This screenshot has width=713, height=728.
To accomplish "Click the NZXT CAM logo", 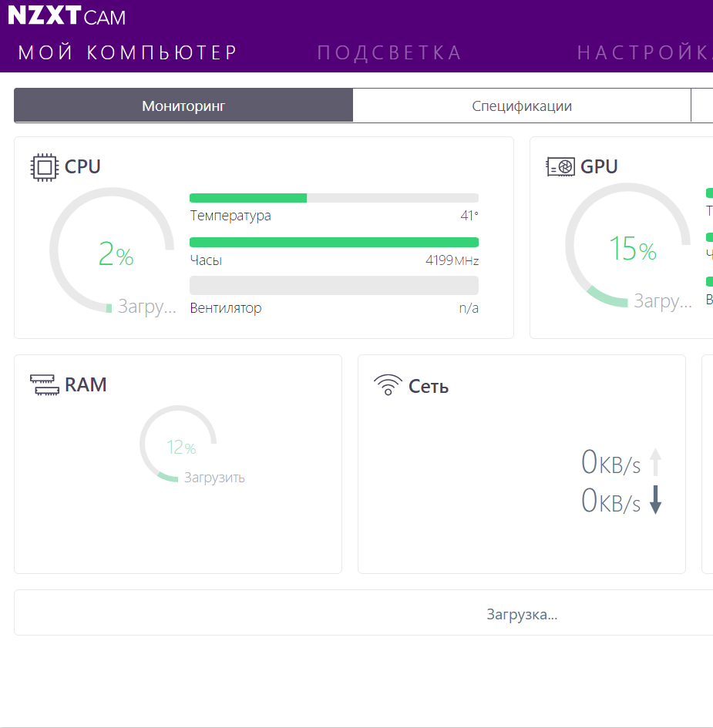I will pyautogui.click(x=66, y=16).
